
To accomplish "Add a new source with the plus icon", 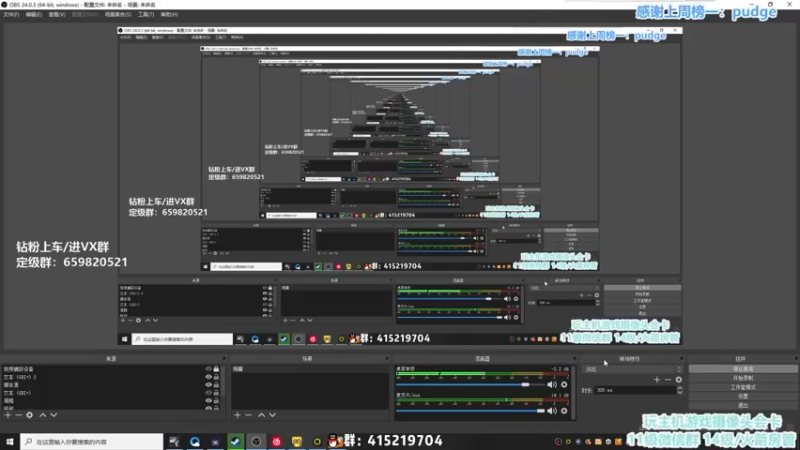I will 8,415.
